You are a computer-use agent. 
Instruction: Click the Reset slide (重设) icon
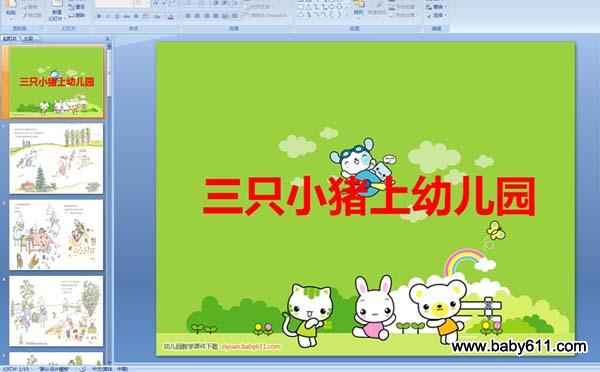pyautogui.click(x=77, y=7)
